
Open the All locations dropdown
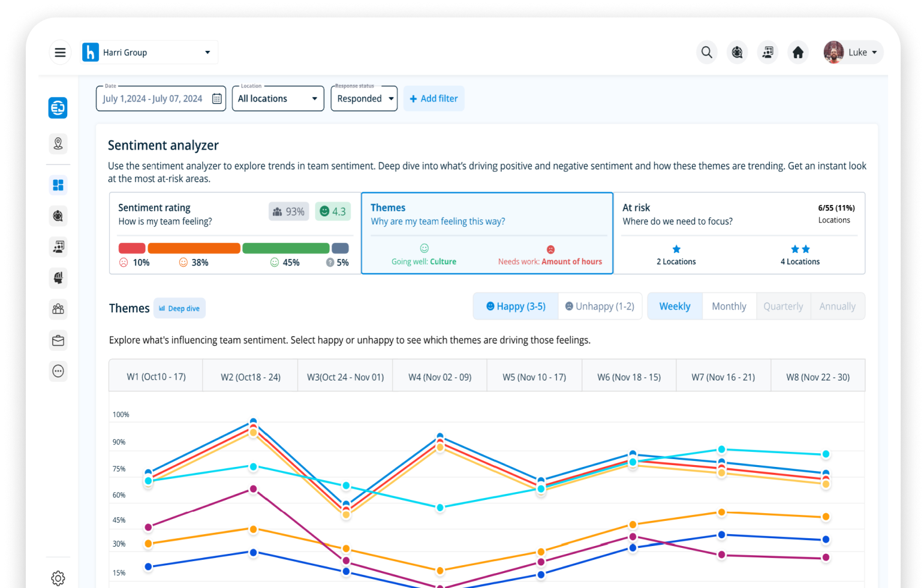click(x=278, y=99)
